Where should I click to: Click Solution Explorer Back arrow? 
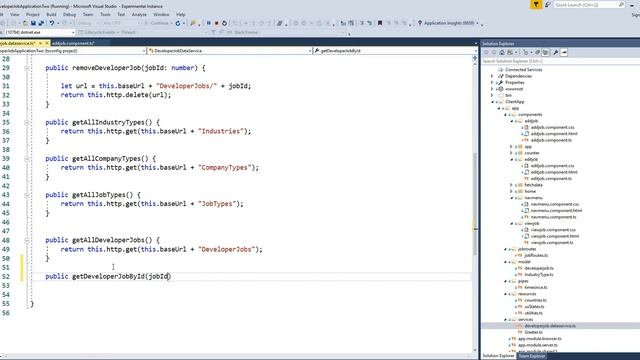486,52
